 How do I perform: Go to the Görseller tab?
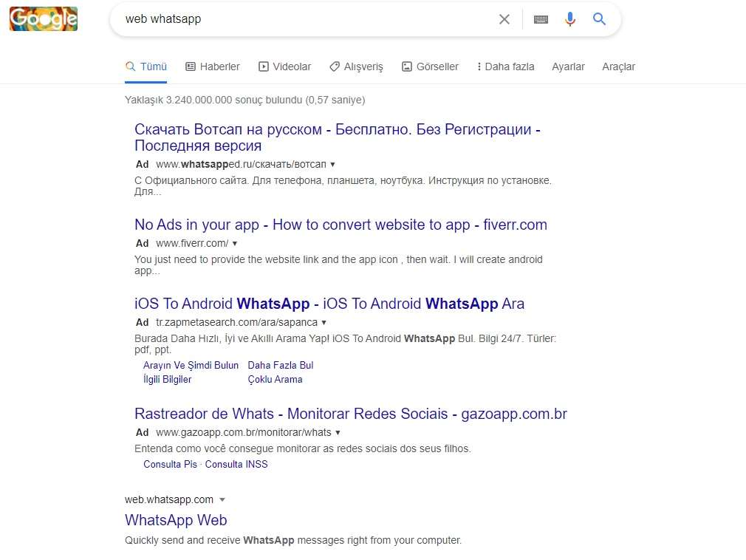[x=430, y=66]
